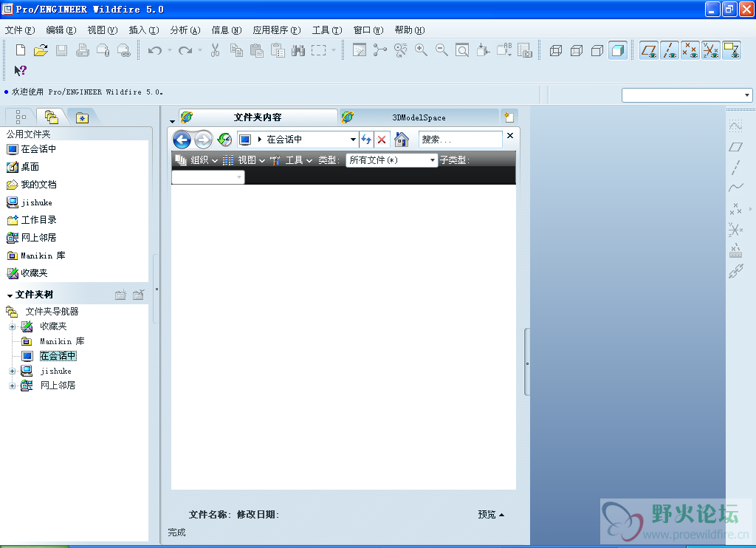Switch to Folder Browser navigator tab
756x548 pixels.
51,117
